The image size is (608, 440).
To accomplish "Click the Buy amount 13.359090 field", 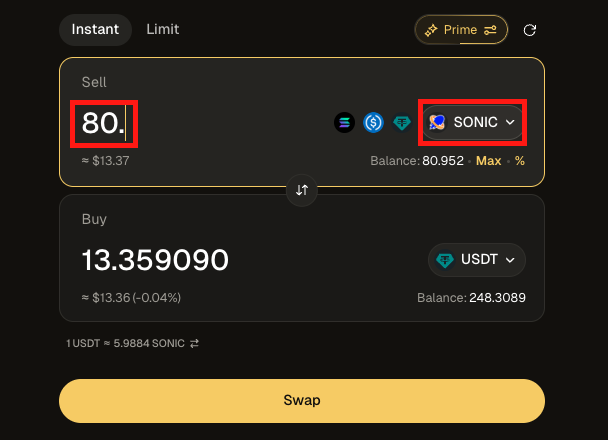I will click(x=155, y=261).
